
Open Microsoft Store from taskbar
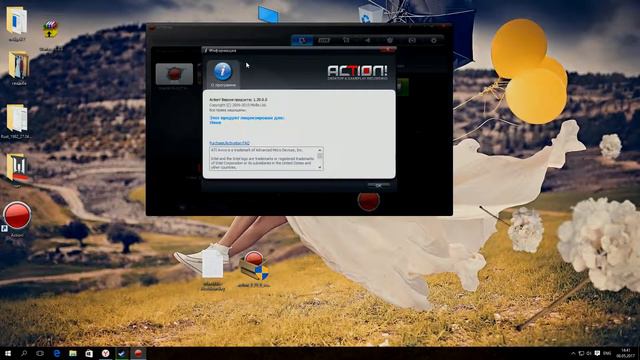coord(89,353)
